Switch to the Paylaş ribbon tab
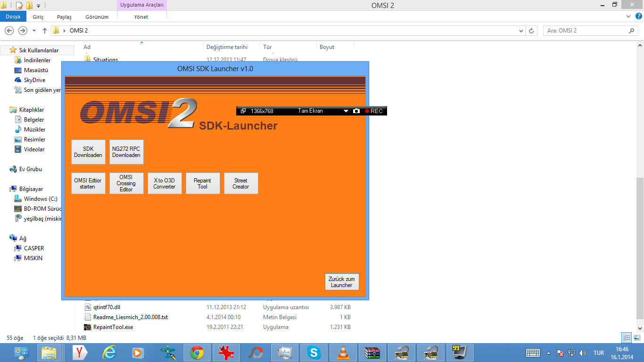 click(64, 16)
